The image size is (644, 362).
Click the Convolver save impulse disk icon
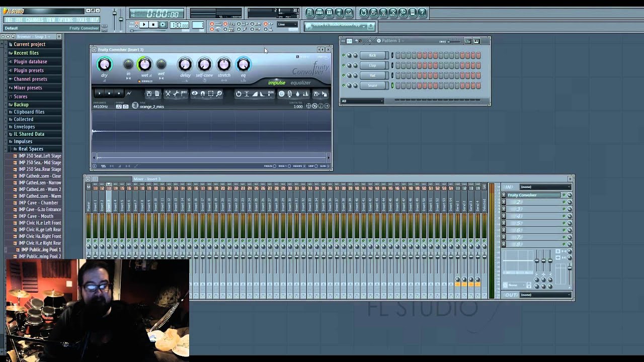click(149, 94)
